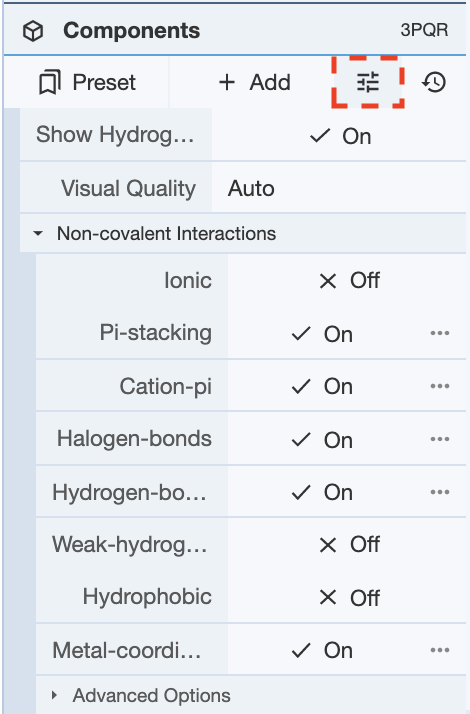
Task: Toggle Show Hydrogens setting off
Action: (x=339, y=136)
